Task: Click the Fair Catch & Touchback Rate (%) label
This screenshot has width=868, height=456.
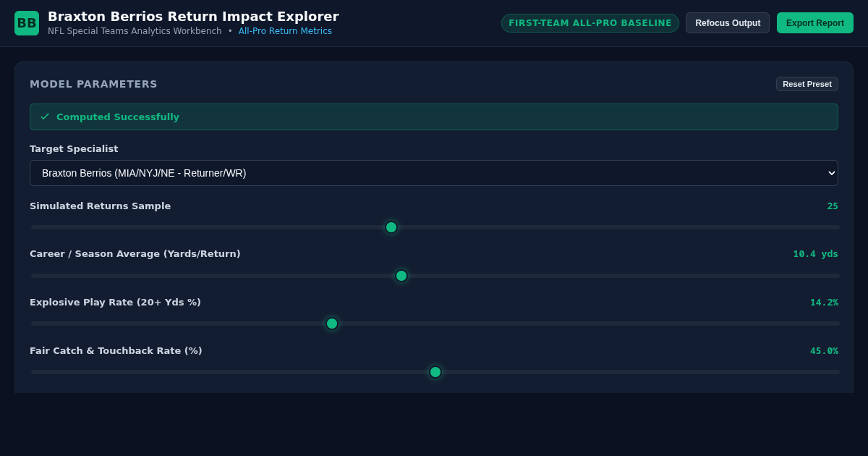Action: point(116,351)
